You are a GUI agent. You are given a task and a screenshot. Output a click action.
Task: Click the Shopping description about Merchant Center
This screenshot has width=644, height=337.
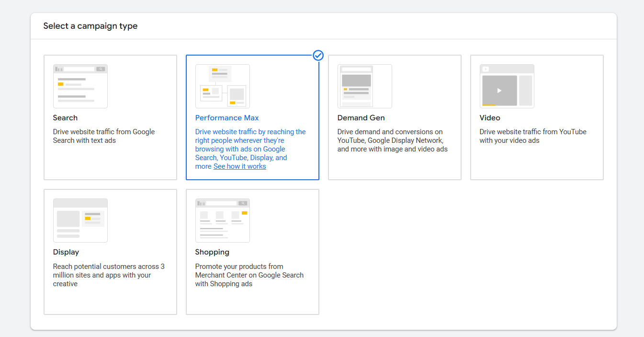pyautogui.click(x=249, y=275)
